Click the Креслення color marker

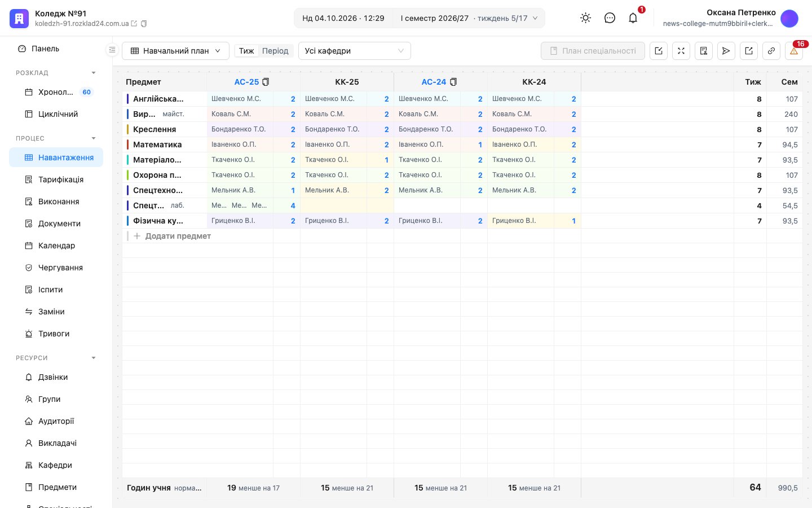pyautogui.click(x=128, y=129)
